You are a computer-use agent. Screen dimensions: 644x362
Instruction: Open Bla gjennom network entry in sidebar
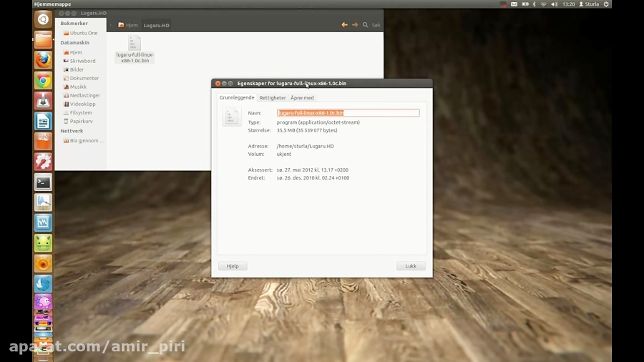pyautogui.click(x=84, y=140)
